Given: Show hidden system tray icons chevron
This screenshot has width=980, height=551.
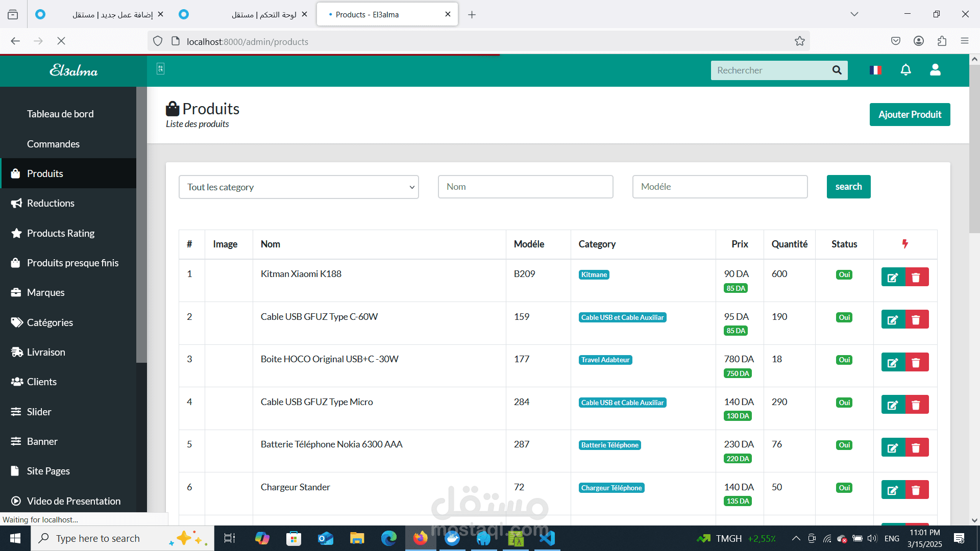Looking at the screenshot, I should (x=796, y=538).
